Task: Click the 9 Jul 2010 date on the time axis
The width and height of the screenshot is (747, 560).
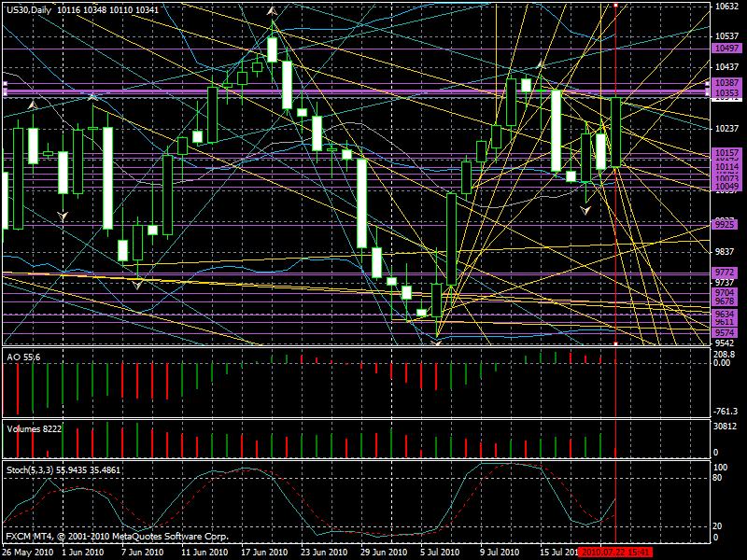Action: click(x=500, y=553)
